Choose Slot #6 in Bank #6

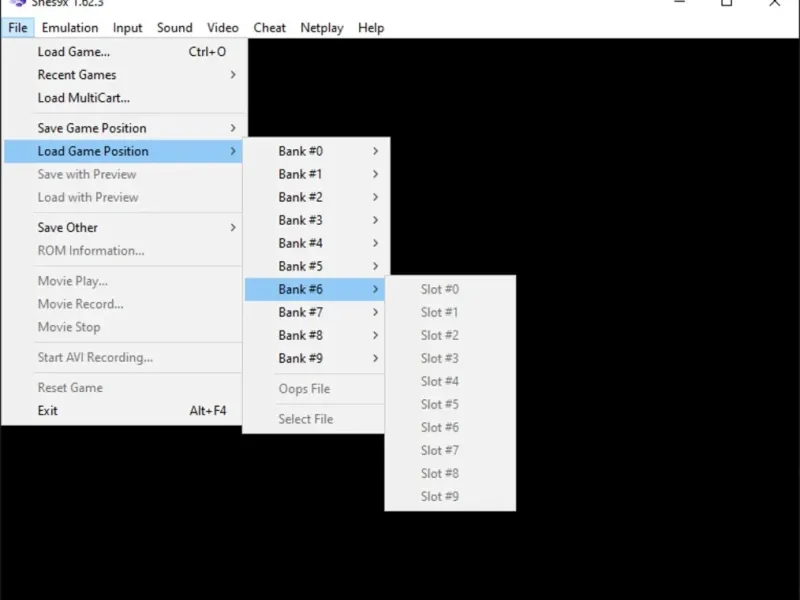click(450, 427)
